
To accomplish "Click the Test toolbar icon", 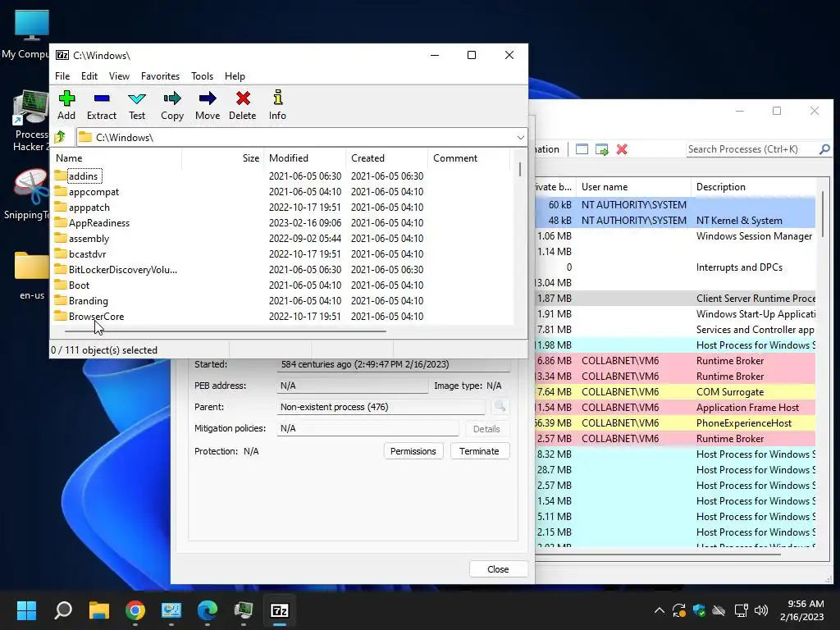I will coord(137,105).
